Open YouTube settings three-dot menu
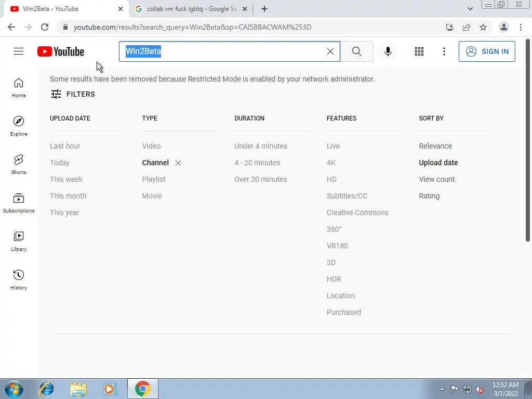Screen dimensions: 532x399 [444, 51]
